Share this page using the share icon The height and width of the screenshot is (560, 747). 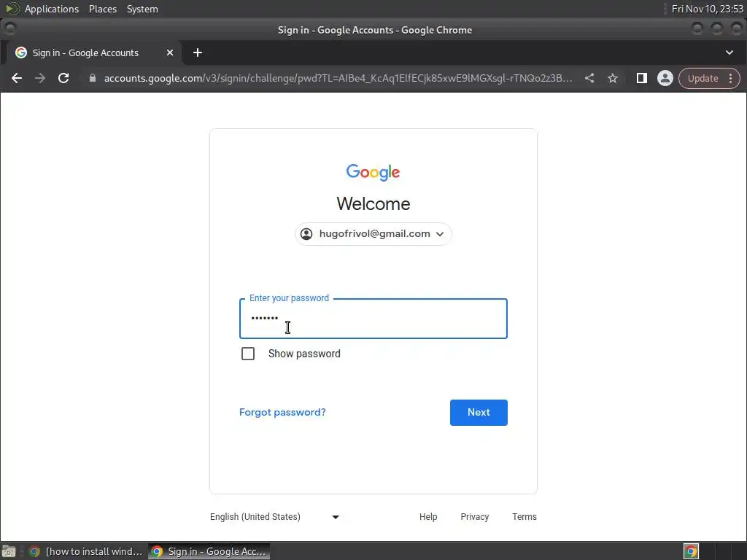coord(589,78)
